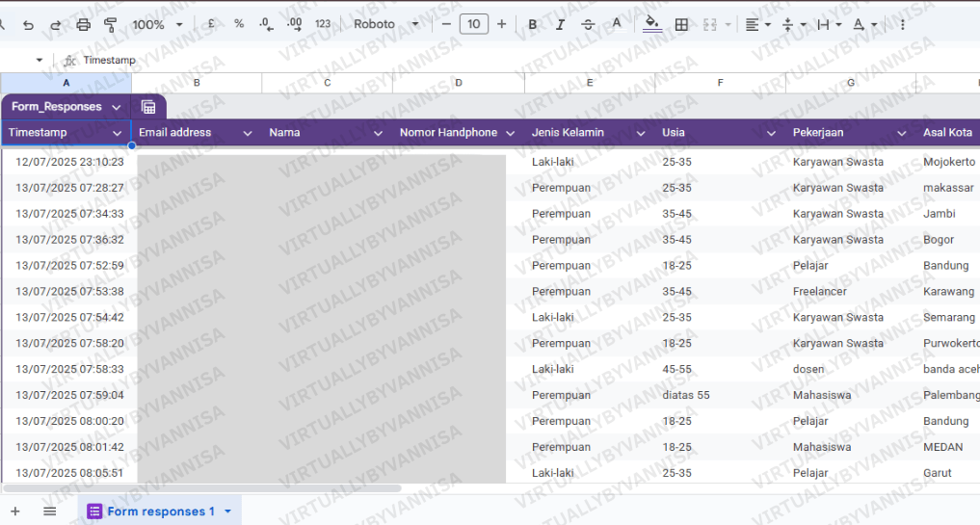
Task: Select the Paint format tool
Action: coord(110,24)
